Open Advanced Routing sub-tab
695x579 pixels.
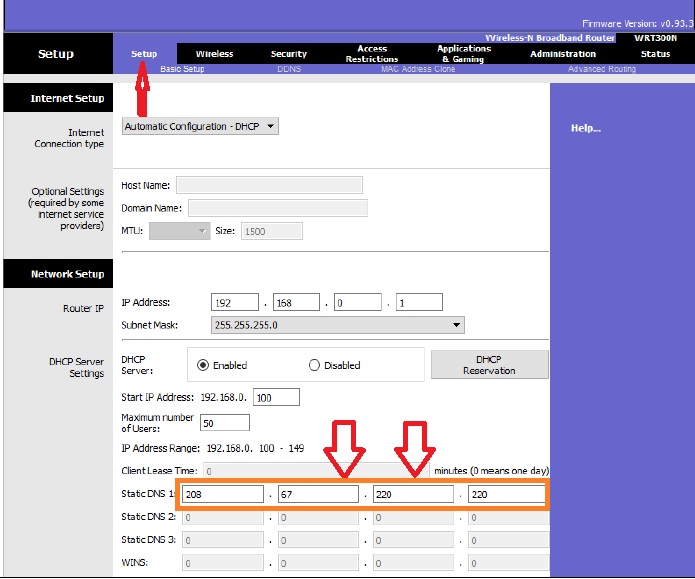pos(601,69)
